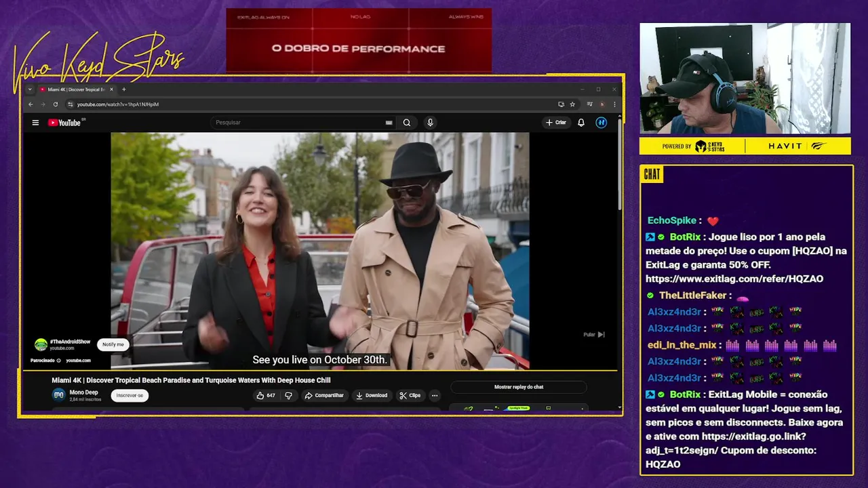The height and width of the screenshot is (488, 868).
Task: Open more actions three-dot button under video
Action: 435,395
